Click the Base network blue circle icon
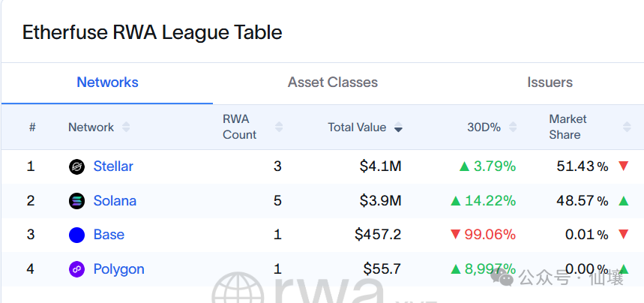Image resolution: width=644 pixels, height=303 pixels. [76, 235]
